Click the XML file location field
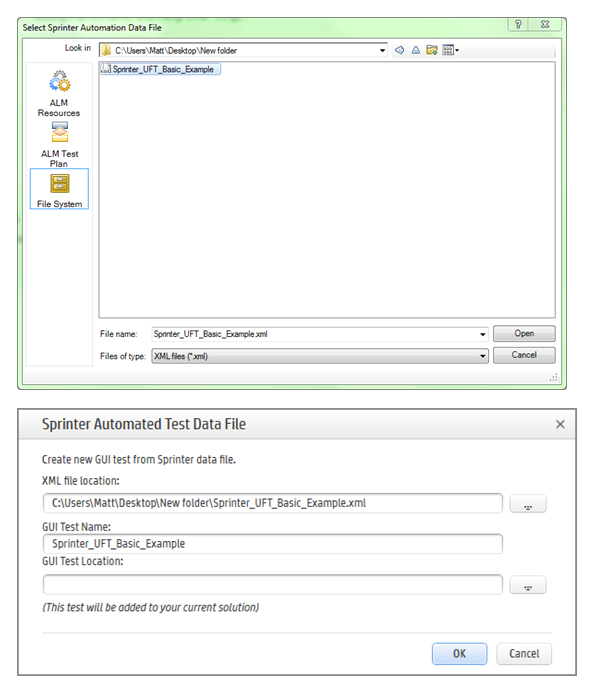 (x=273, y=503)
